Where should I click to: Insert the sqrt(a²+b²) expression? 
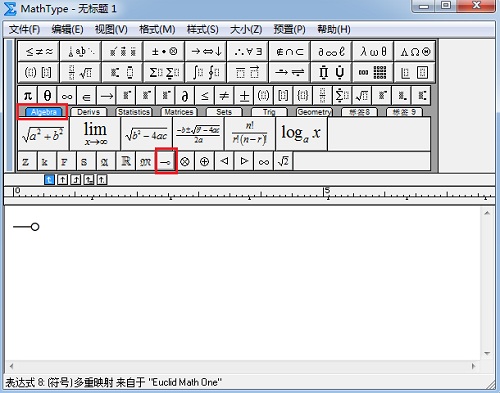pyautogui.click(x=43, y=134)
